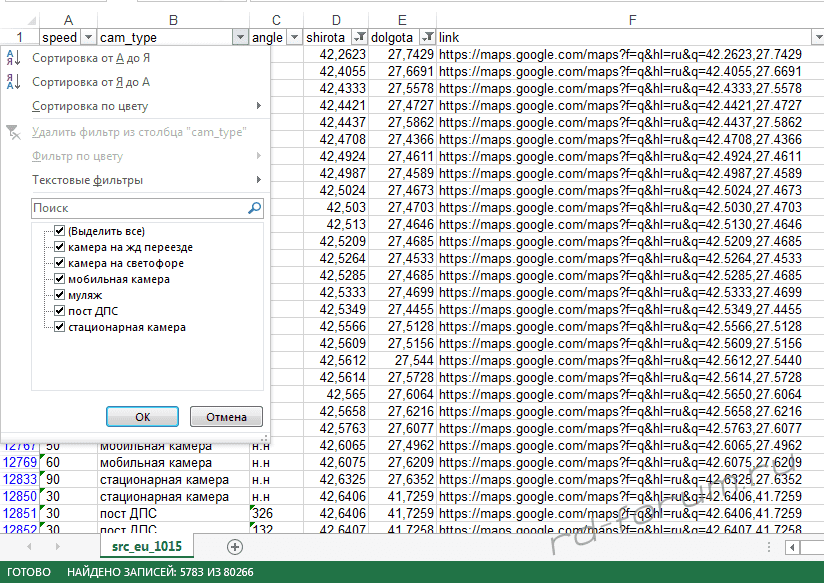Image resolution: width=824 pixels, height=583 pixels.
Task: Click the horizontal scrollbar left arrow
Action: (x=792, y=548)
